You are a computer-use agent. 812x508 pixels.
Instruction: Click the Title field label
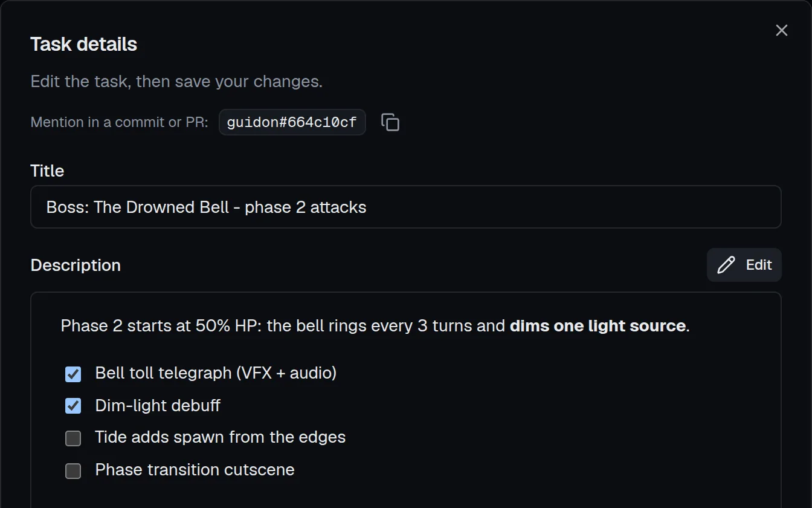[x=47, y=171]
